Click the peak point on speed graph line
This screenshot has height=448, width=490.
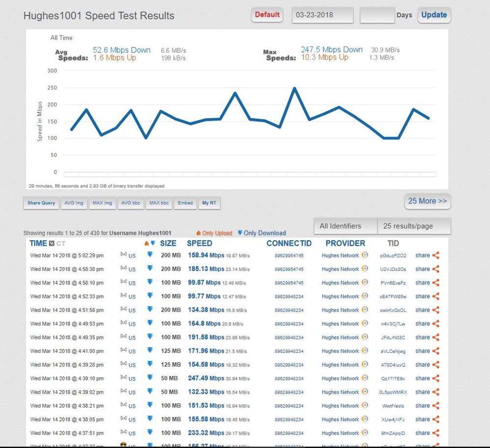(x=294, y=89)
